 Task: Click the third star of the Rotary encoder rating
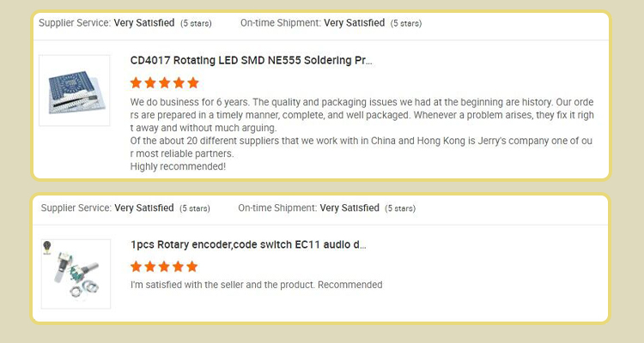coord(165,267)
